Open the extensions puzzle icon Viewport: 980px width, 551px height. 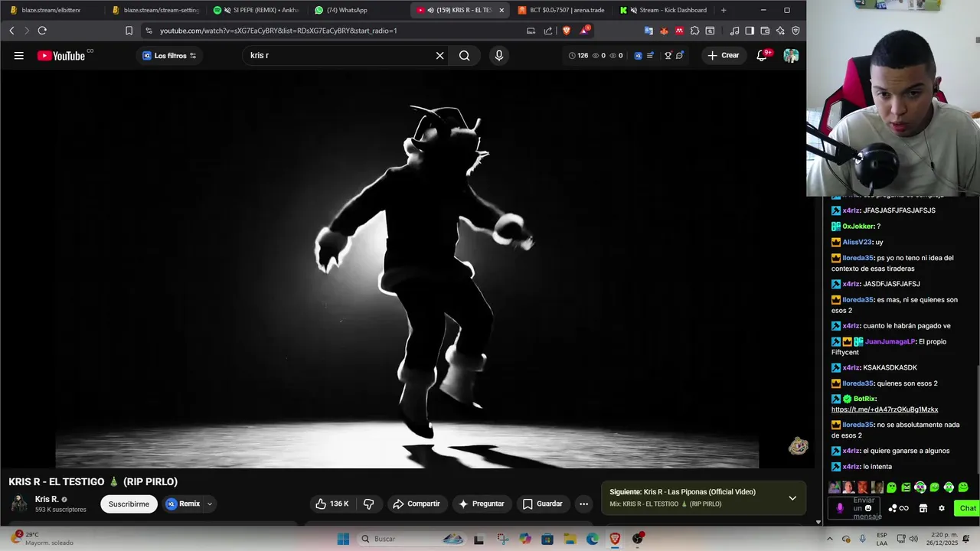694,31
